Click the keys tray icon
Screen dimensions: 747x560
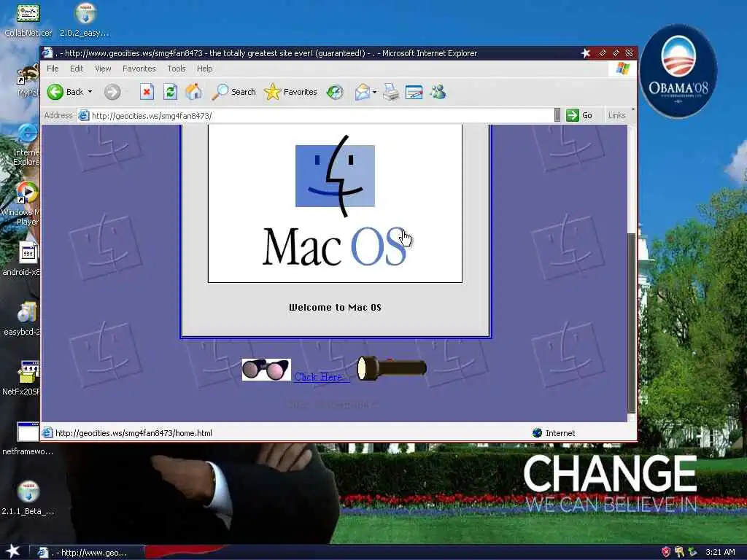679,552
